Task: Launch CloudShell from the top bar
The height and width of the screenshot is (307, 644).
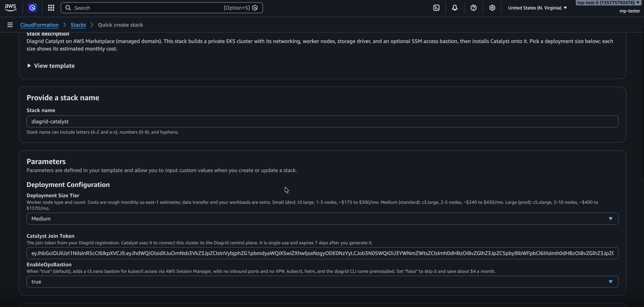Action: tap(436, 8)
